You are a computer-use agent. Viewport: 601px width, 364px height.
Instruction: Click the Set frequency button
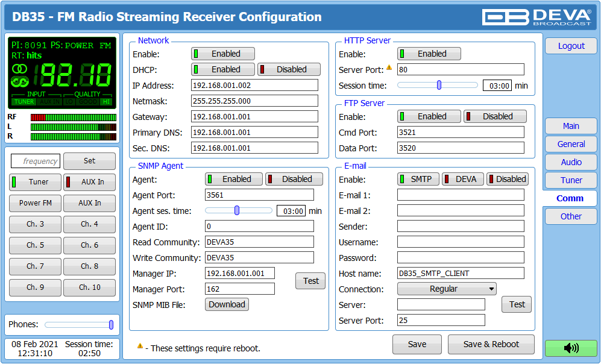89,161
